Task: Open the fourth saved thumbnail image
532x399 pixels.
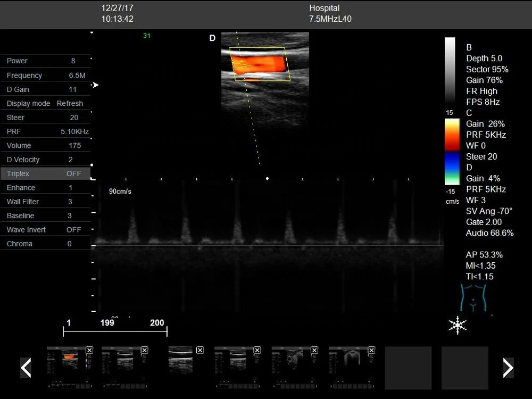Action: [237, 368]
